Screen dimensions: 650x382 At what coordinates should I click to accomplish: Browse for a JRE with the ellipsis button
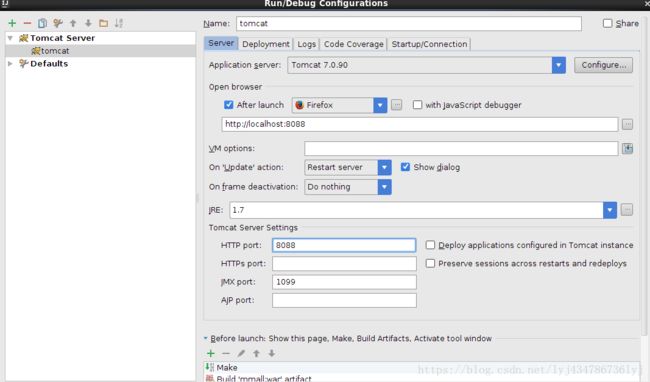[627, 210]
